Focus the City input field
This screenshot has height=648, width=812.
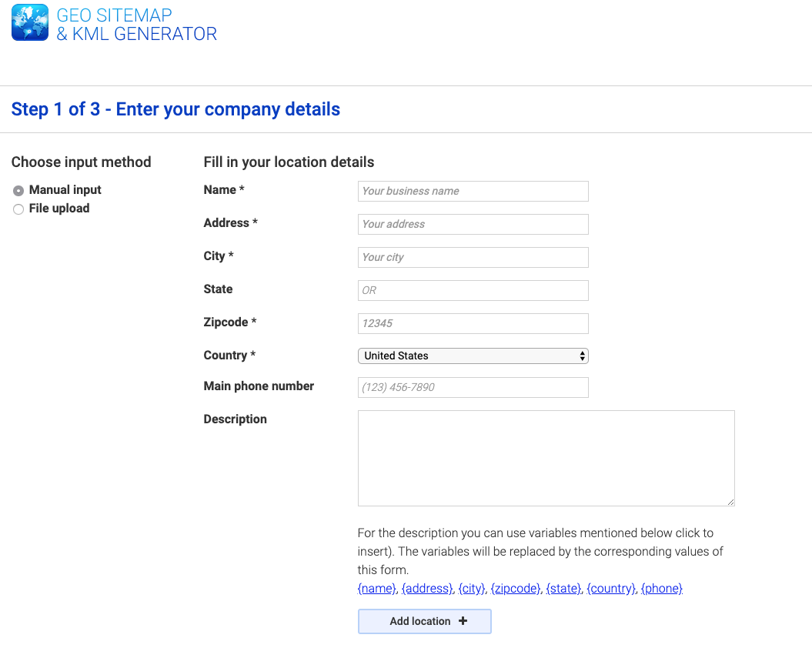coord(473,258)
